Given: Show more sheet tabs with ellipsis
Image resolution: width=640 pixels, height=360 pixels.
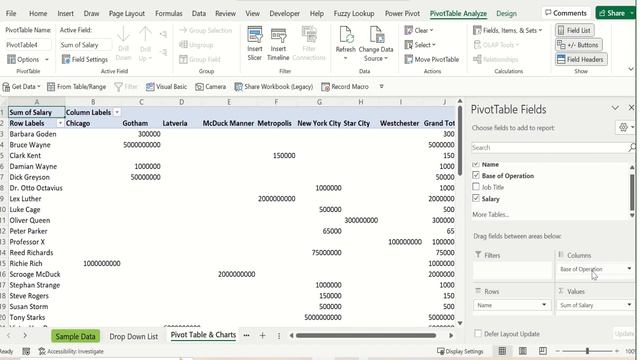Looking at the screenshot, I should pos(247,336).
